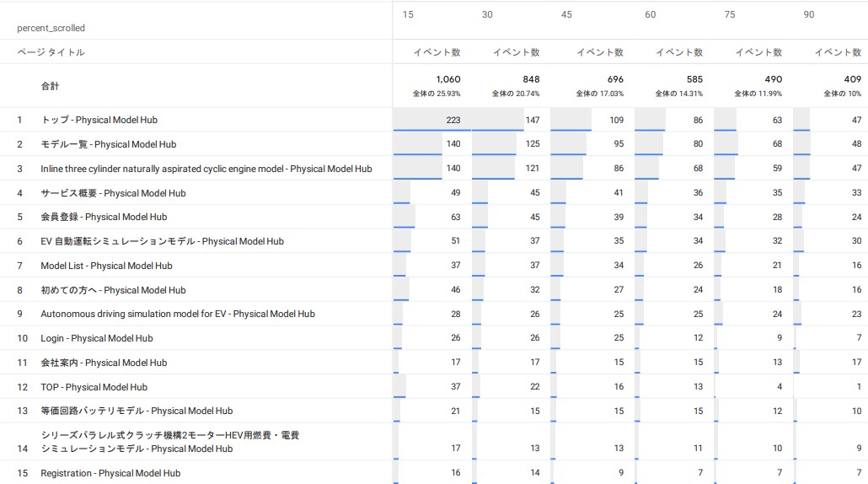Click the 合計 total row label
This screenshot has width=868, height=484.
(51, 86)
